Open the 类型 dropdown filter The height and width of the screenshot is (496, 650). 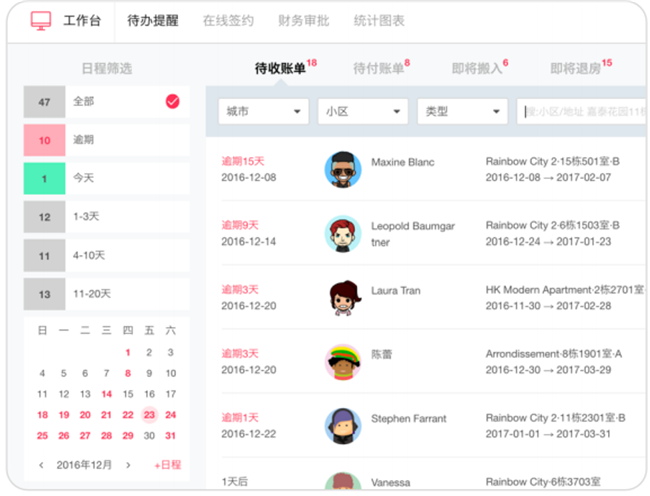461,111
